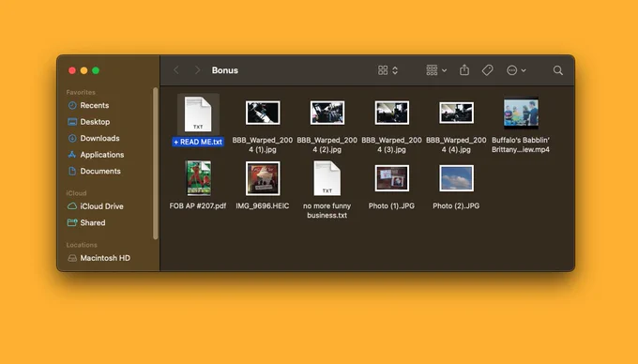Click the Documents page icon
This screenshot has height=364, width=638.
[72, 172]
